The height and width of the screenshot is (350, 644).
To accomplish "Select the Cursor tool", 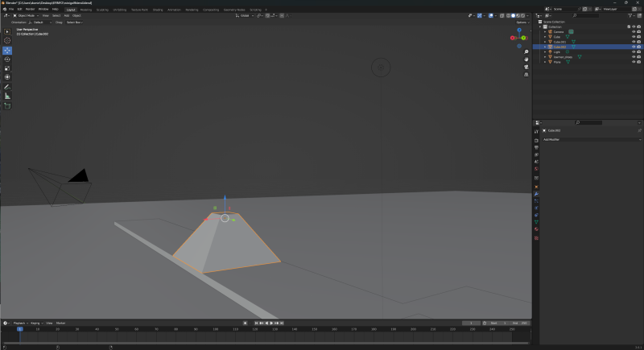I will point(7,40).
